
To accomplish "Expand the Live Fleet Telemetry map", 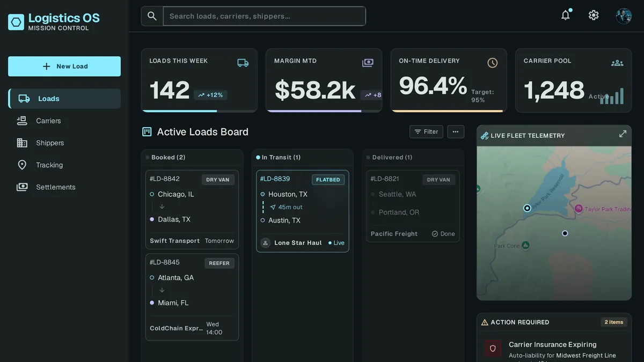I will [623, 134].
